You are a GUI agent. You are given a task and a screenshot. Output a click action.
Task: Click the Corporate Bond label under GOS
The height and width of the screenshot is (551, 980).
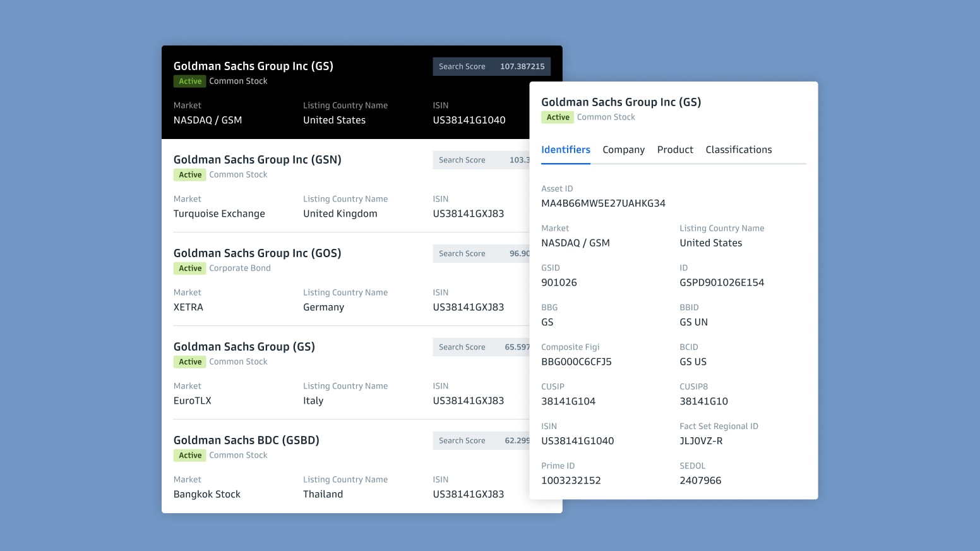239,269
